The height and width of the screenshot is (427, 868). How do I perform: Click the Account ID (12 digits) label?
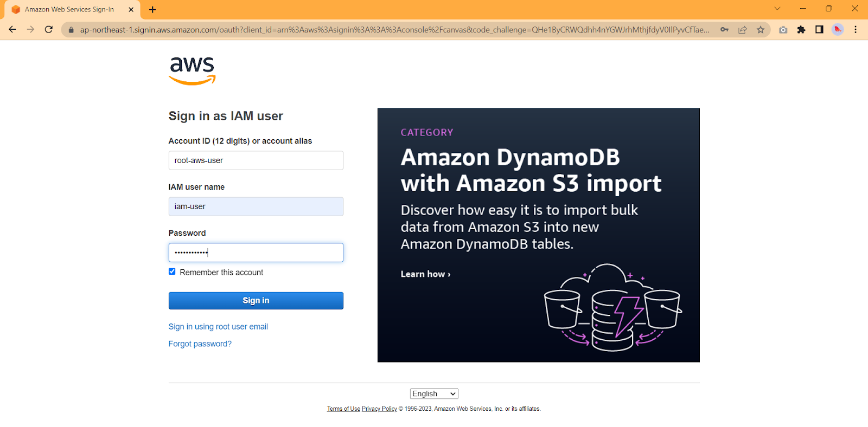[240, 141]
